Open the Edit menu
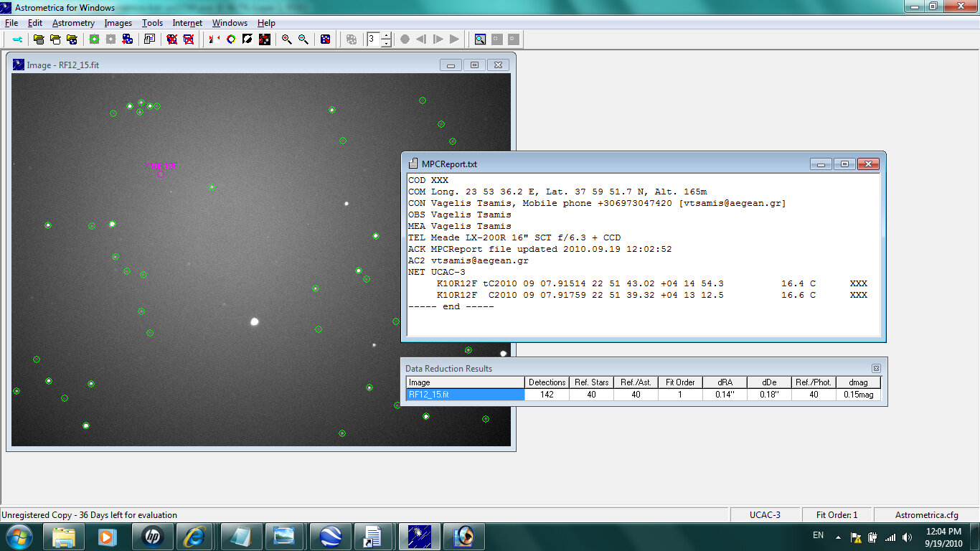This screenshot has height=551, width=980. (x=35, y=23)
